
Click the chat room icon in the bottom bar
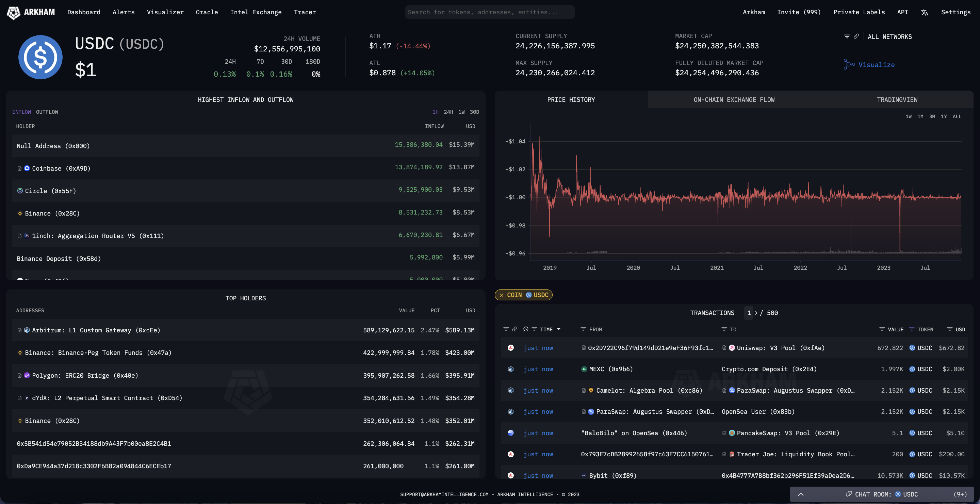click(x=848, y=494)
